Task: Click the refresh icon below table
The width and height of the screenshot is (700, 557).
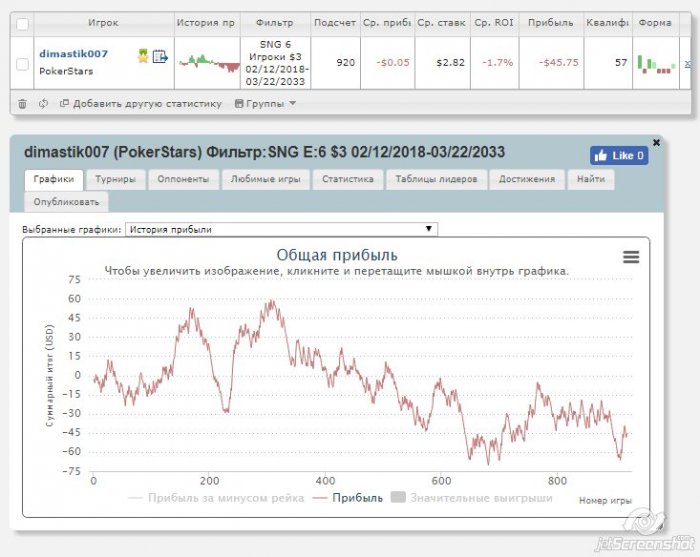Action: pyautogui.click(x=43, y=104)
